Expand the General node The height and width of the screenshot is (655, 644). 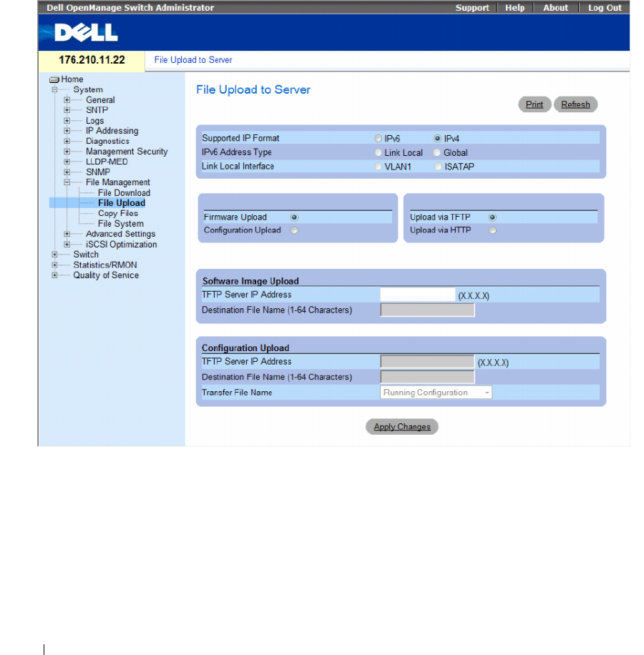click(67, 100)
